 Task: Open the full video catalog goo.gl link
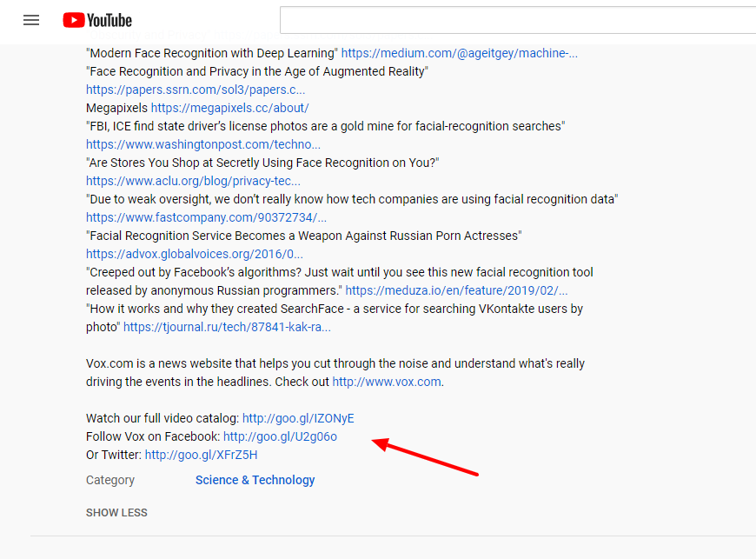[298, 417]
